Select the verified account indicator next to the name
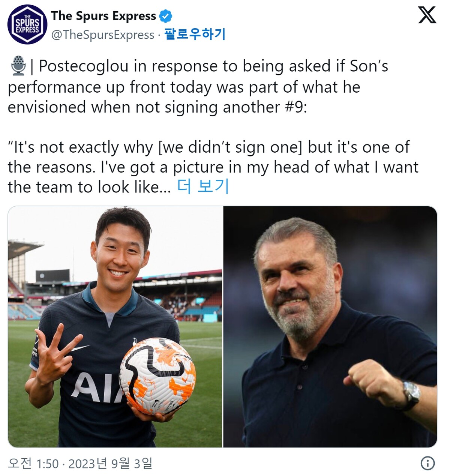This screenshot has width=450, height=476. [166, 16]
